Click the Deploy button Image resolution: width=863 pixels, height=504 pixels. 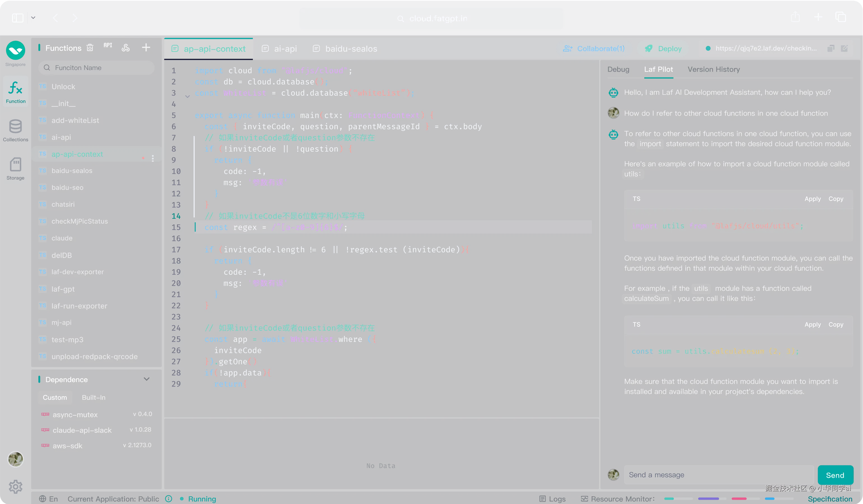[x=663, y=49]
